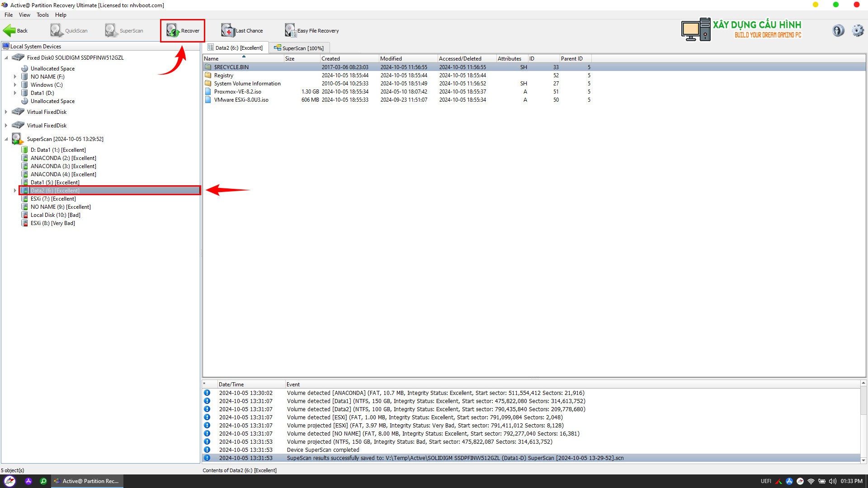This screenshot has height=488, width=868.
Task: Select the first Unallocated Space entry
Action: (x=52, y=69)
